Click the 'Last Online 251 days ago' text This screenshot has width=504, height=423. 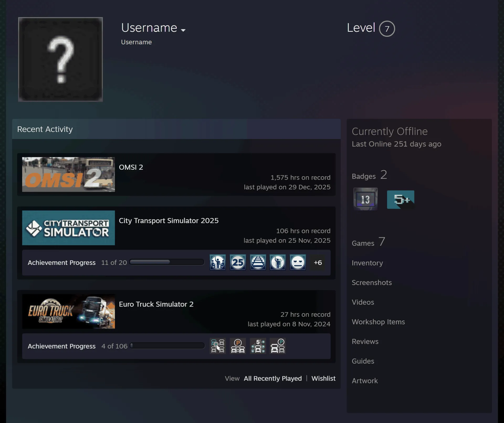click(396, 144)
